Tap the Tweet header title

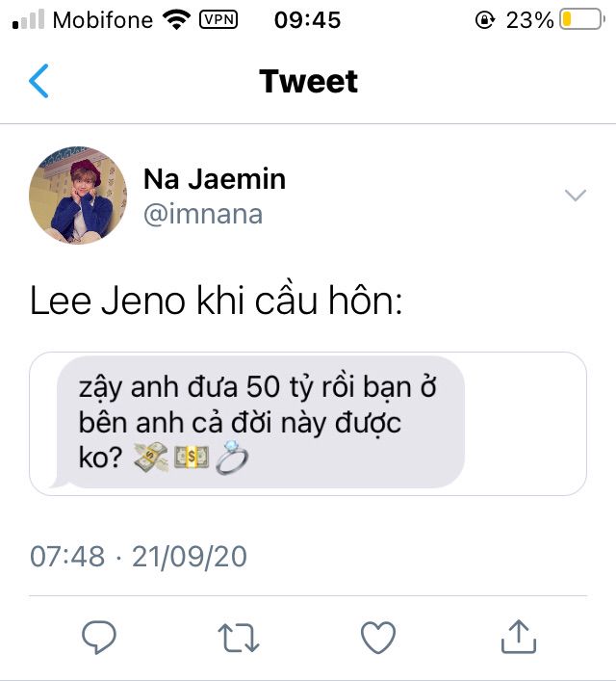tap(308, 82)
